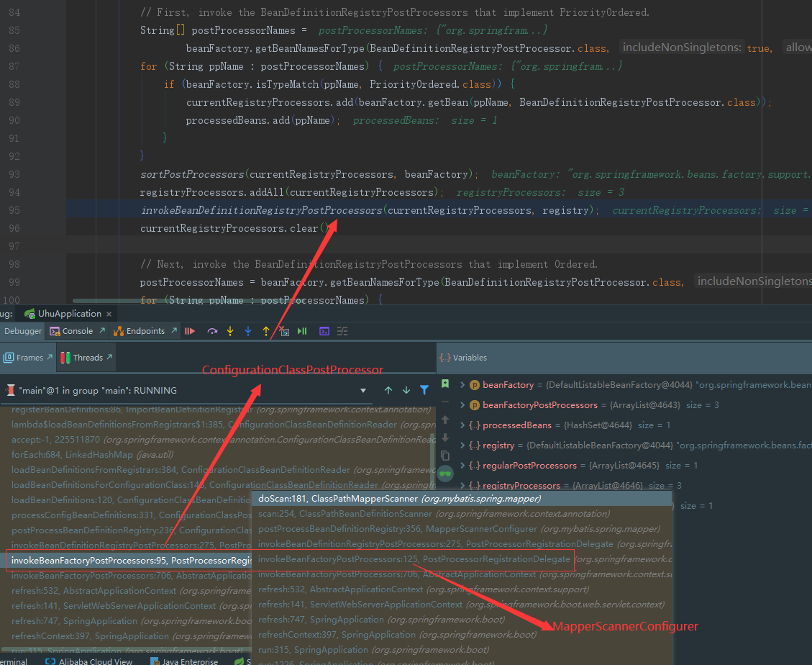Switch to the Debugger tab
The width and height of the screenshot is (812, 665).
(x=23, y=331)
